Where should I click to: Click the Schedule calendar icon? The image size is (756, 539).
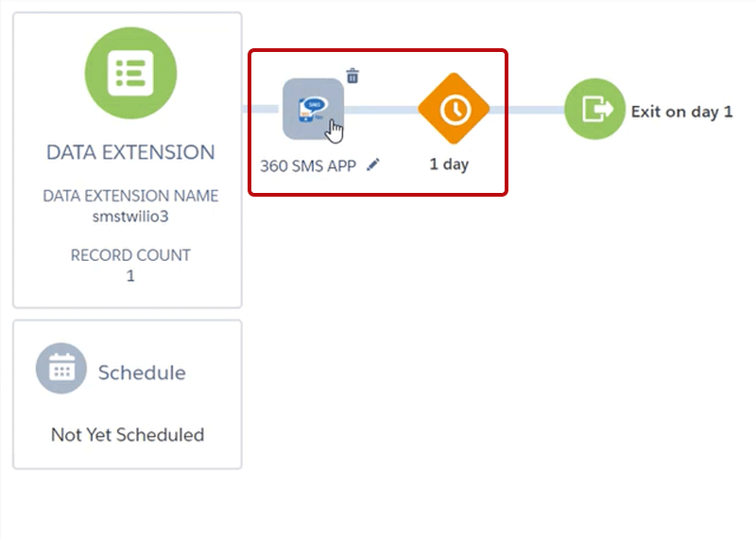(x=61, y=369)
